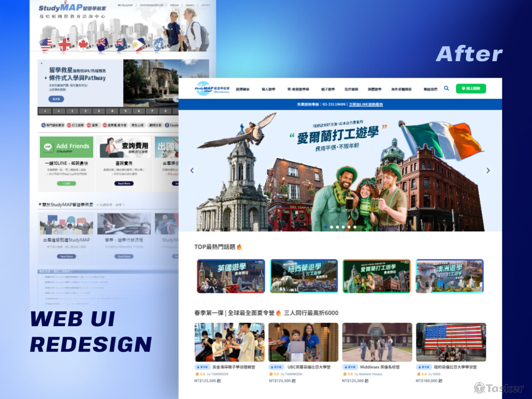Screen dimensions: 532x399
Task: Click the 'by Malvern House' provider text
Action: [368, 374]
